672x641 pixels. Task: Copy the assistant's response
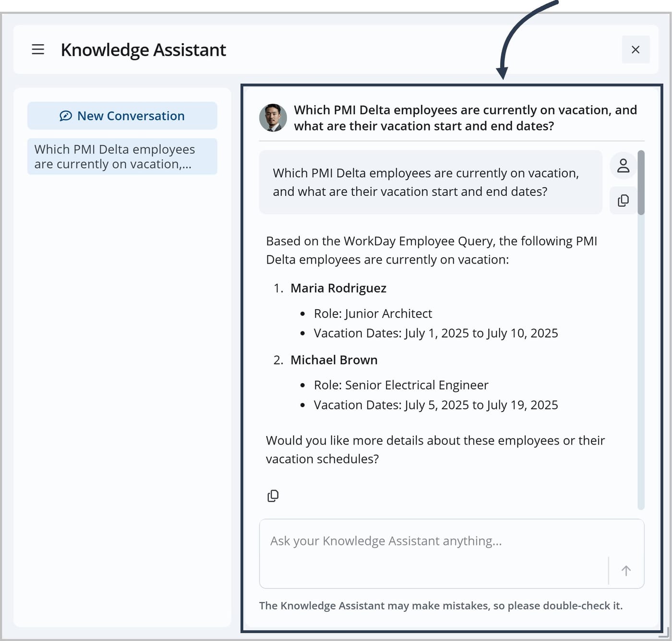pyautogui.click(x=273, y=496)
